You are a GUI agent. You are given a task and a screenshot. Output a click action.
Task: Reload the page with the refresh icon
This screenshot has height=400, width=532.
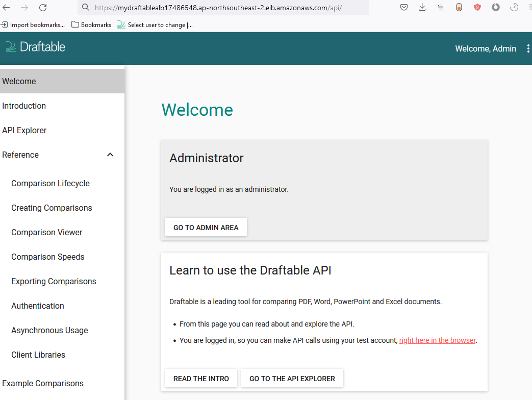(43, 8)
